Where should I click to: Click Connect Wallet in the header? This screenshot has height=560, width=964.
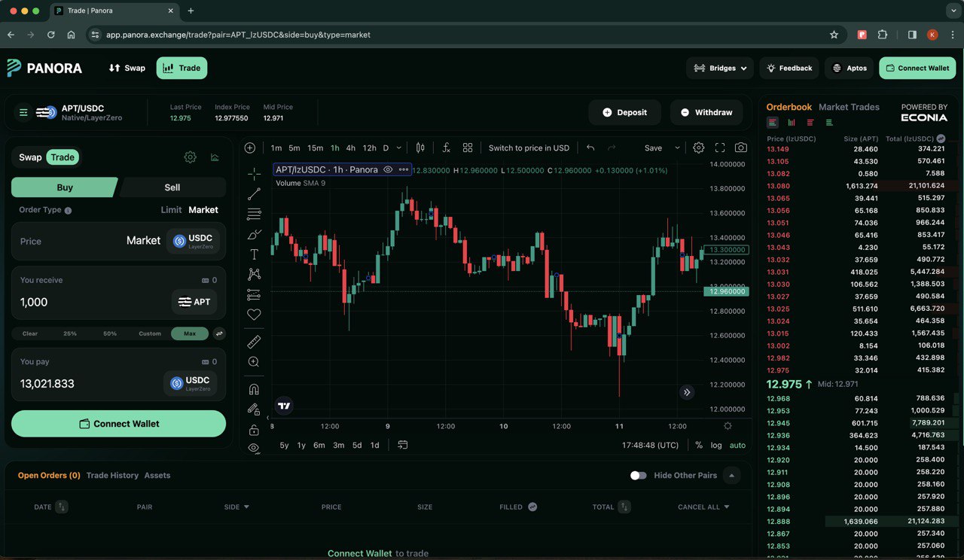(917, 68)
